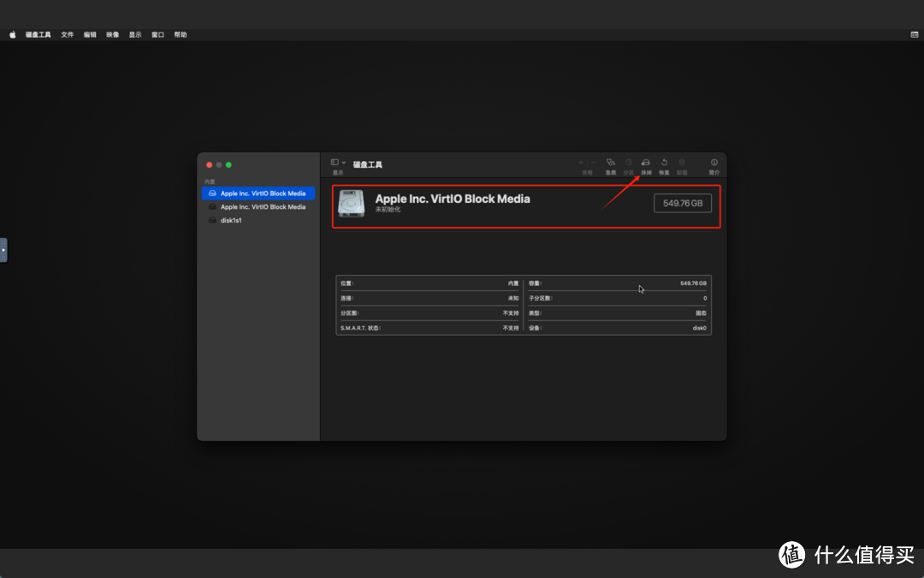The width and height of the screenshot is (924, 578).
Task: Open the 文件 menu
Action: [x=68, y=35]
